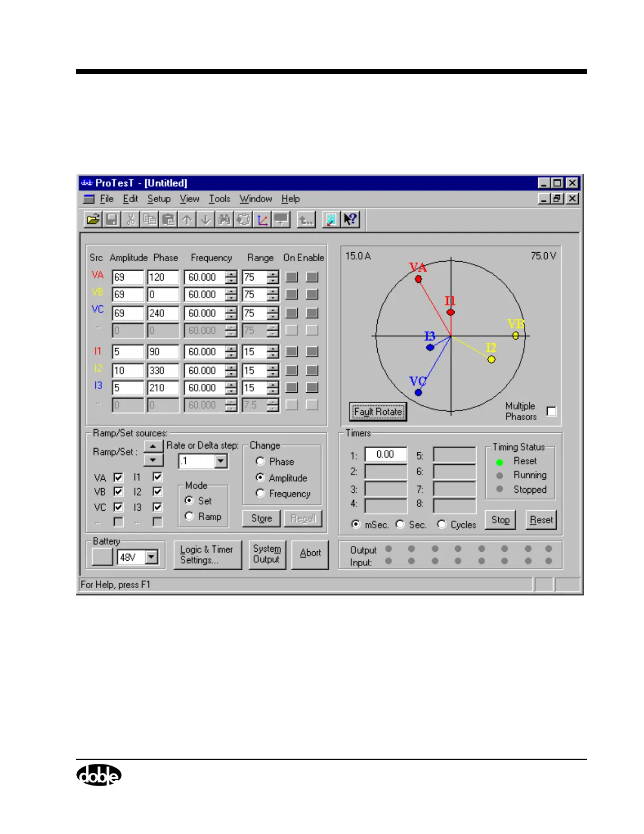Open the Window menu
644x834 pixels.
point(256,199)
